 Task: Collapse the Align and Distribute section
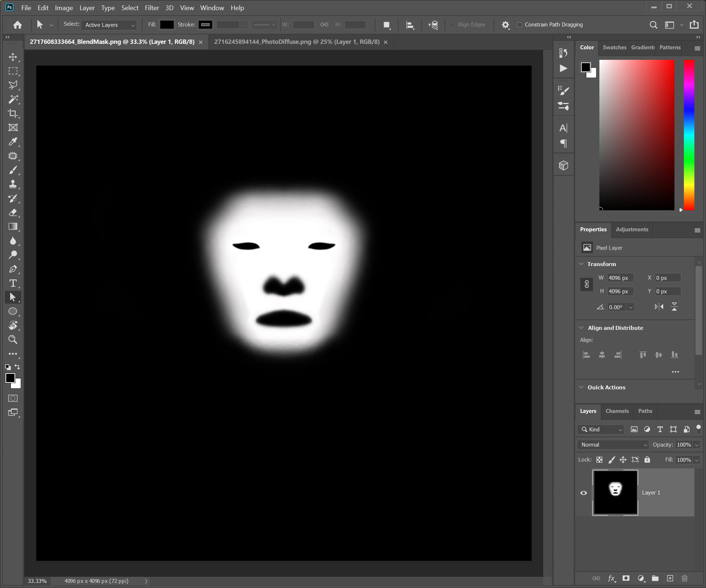coord(582,328)
